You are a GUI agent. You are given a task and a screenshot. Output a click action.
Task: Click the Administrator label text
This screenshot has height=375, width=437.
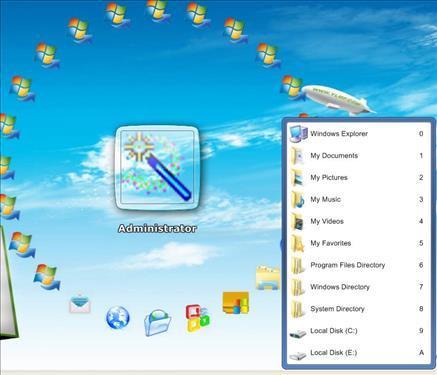click(157, 229)
